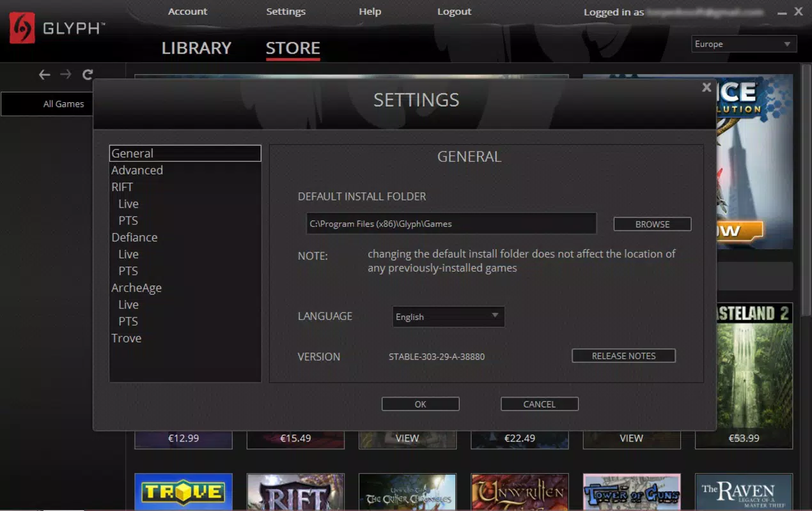The height and width of the screenshot is (511, 812).
Task: Open the Trove game thumbnail
Action: (183, 492)
